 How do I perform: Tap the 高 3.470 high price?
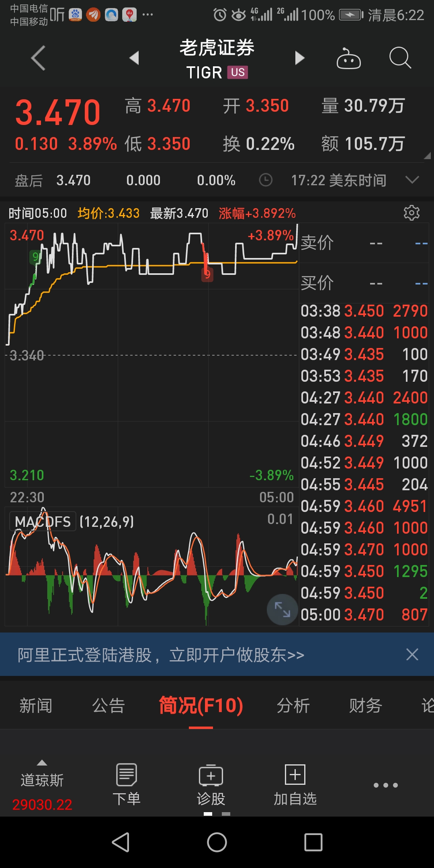click(x=158, y=106)
